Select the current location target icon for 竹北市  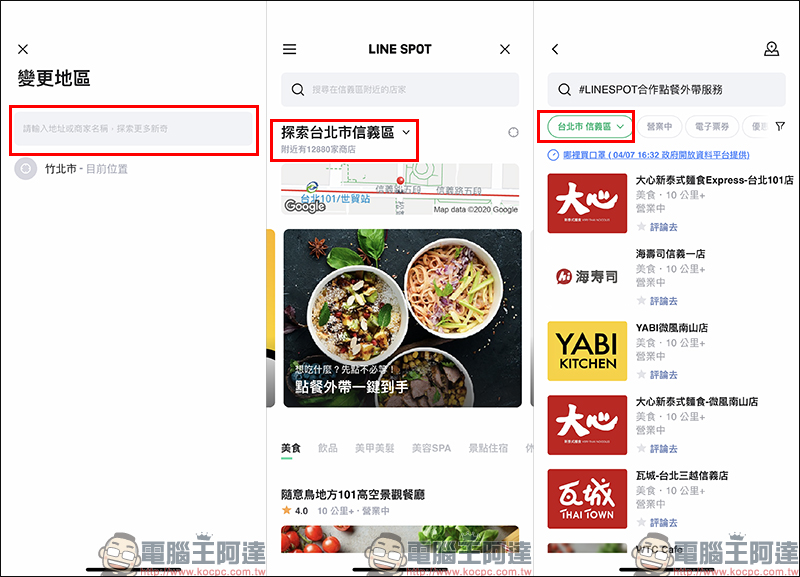pyautogui.click(x=26, y=168)
